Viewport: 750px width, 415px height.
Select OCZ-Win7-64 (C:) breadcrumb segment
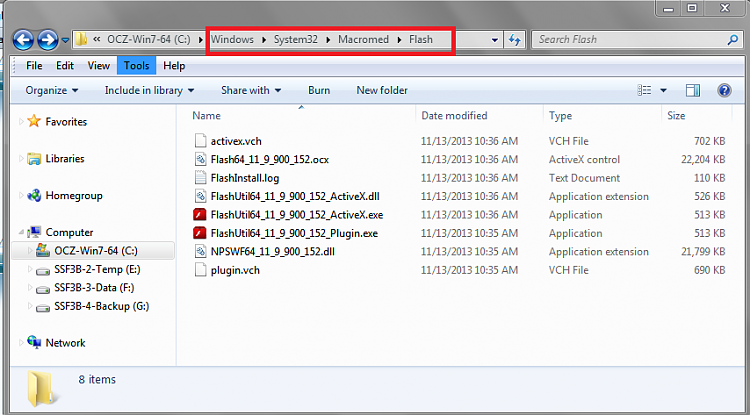point(148,40)
